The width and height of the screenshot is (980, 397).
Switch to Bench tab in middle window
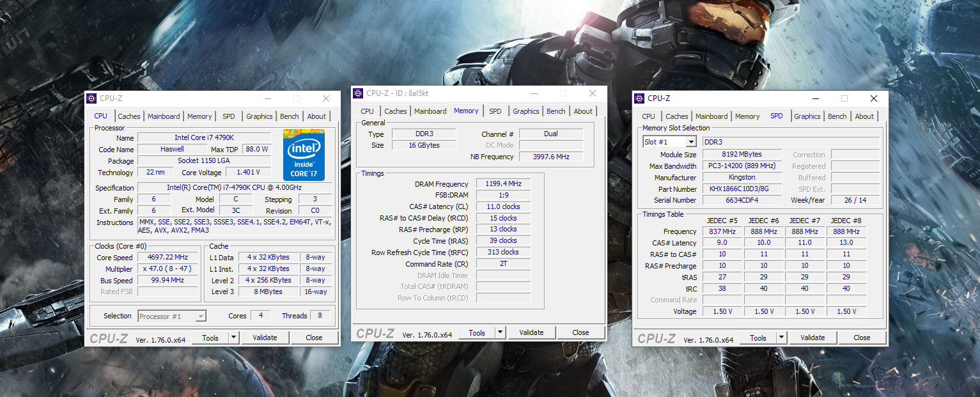[x=556, y=111]
